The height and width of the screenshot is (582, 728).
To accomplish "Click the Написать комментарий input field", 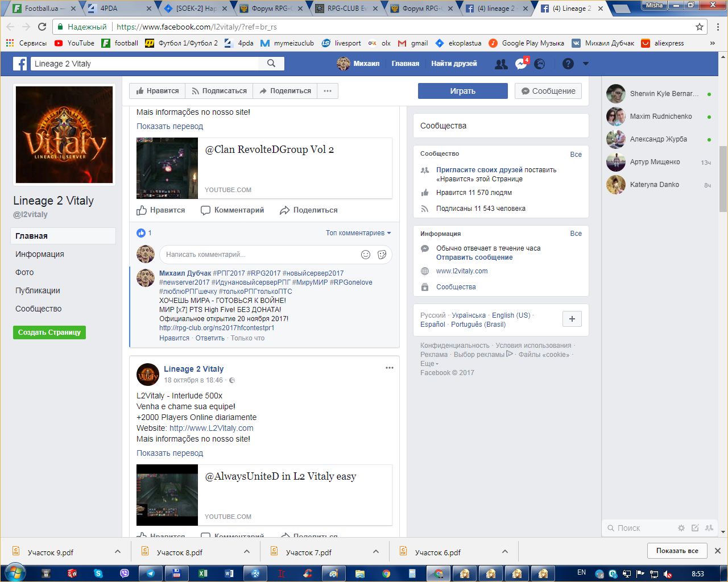I will click(259, 255).
